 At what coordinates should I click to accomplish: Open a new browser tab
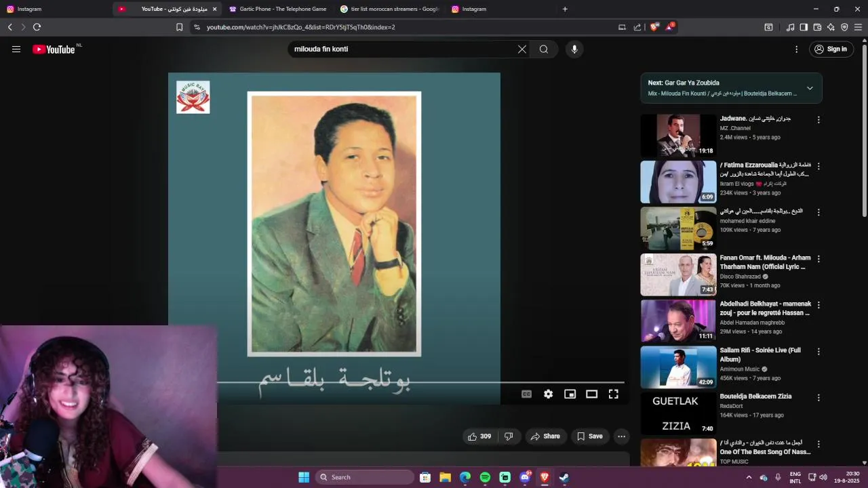pyautogui.click(x=565, y=9)
